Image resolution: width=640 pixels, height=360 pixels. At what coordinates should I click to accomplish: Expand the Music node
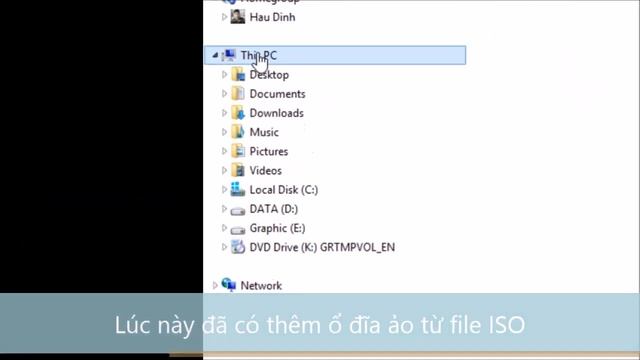click(224, 132)
